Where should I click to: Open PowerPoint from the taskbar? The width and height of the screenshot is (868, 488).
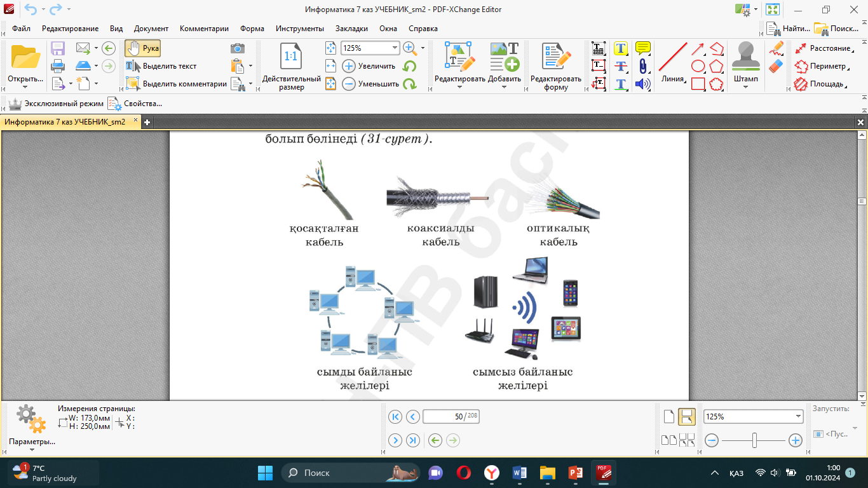575,473
